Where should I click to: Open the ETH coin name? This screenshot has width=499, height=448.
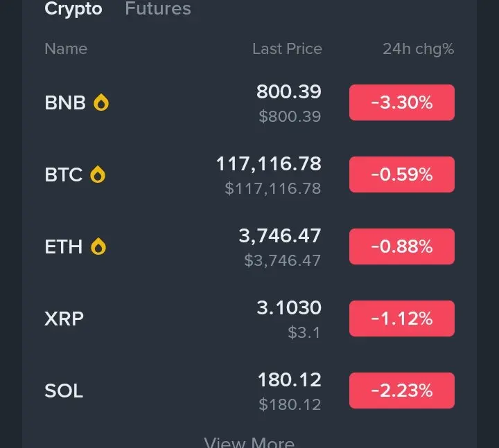click(64, 247)
